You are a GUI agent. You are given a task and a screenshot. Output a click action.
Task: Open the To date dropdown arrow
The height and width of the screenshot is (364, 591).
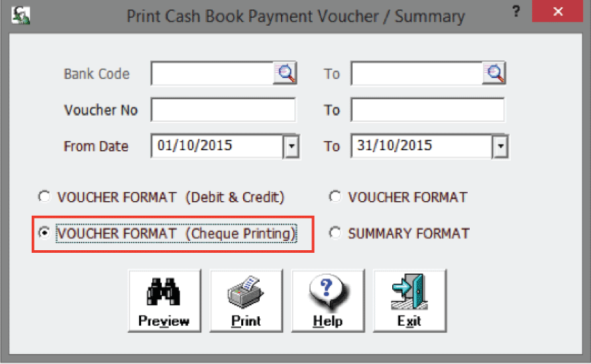[500, 146]
